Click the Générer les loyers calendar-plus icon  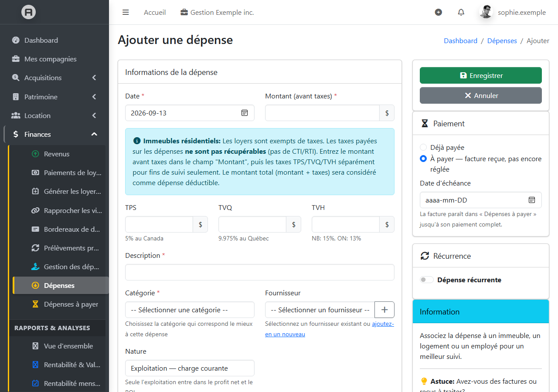35,191
